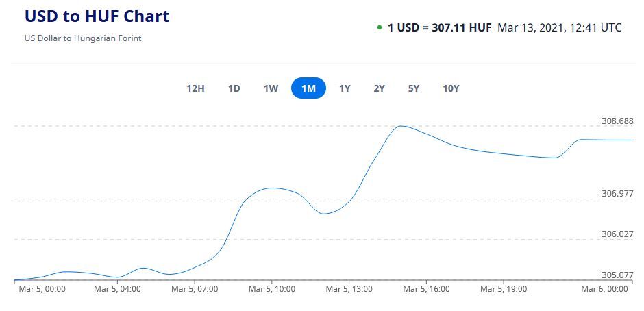Show the 1W chart range

(271, 88)
